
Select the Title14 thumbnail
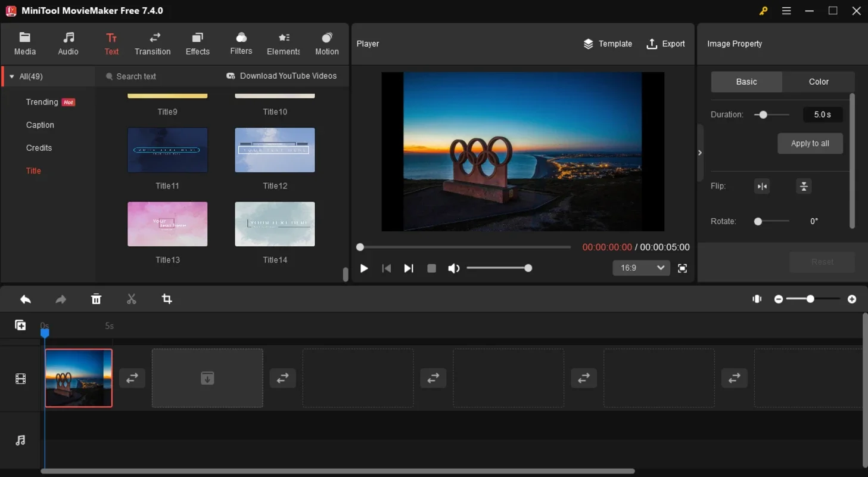coord(275,224)
